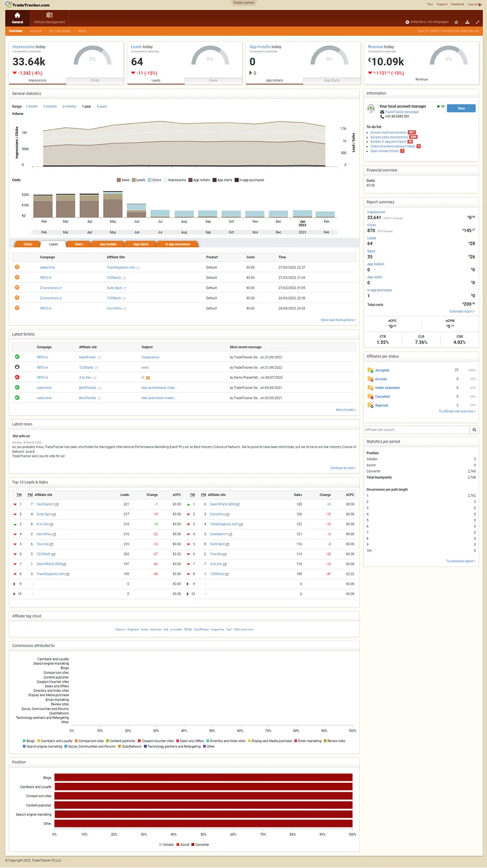Select the App Starts tab in card
This screenshot has width=487, height=868.
332,80
